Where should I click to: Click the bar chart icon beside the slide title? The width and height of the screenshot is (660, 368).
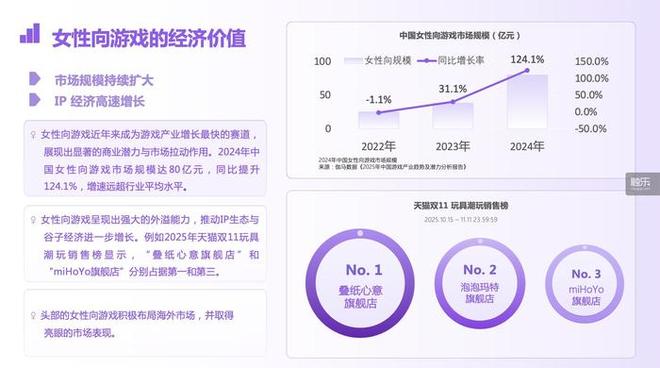coord(30,33)
